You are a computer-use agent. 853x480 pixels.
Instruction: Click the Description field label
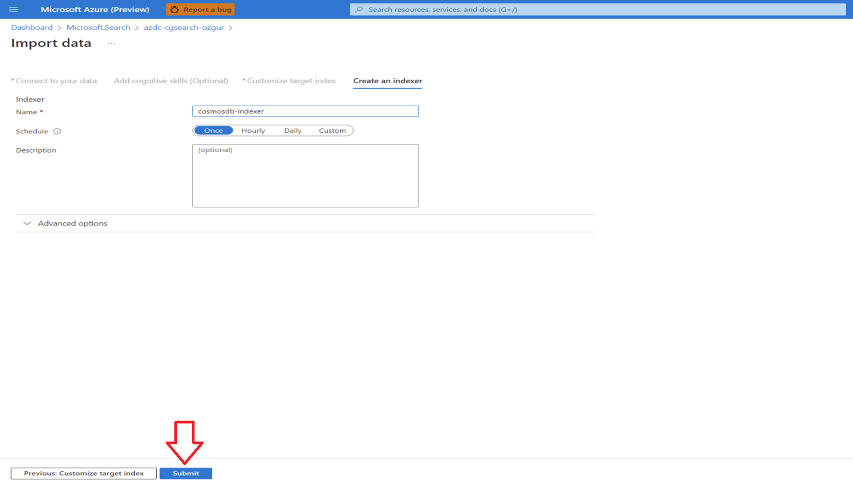(36, 150)
